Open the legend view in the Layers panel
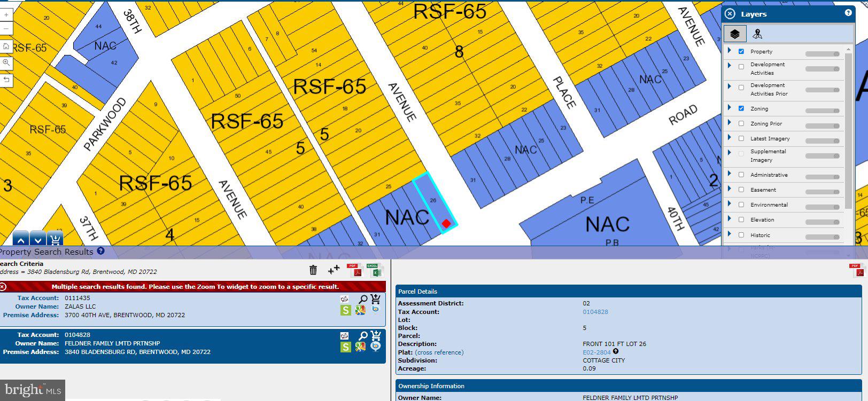868x401 pixels. (x=757, y=34)
